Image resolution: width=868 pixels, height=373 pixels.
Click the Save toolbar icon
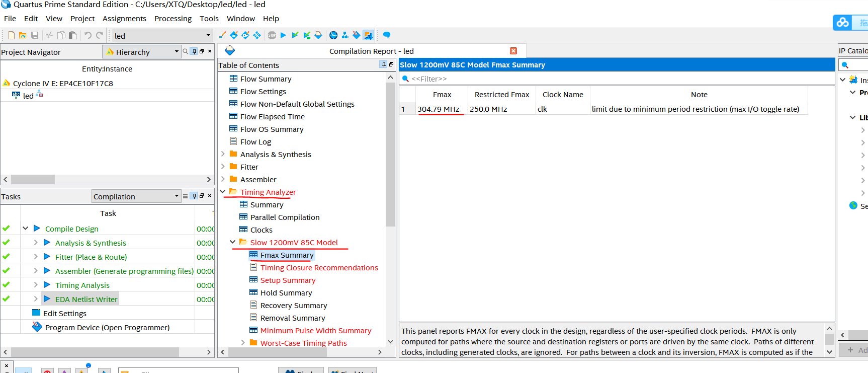35,35
